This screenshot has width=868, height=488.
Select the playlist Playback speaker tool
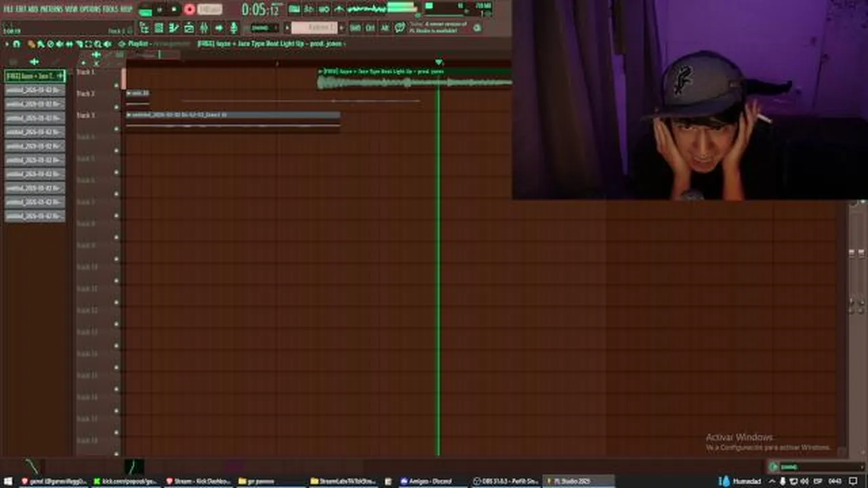click(x=107, y=44)
